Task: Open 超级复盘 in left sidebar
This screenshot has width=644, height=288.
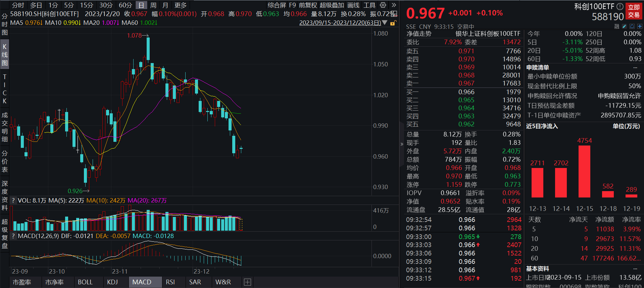Action: 5,234
